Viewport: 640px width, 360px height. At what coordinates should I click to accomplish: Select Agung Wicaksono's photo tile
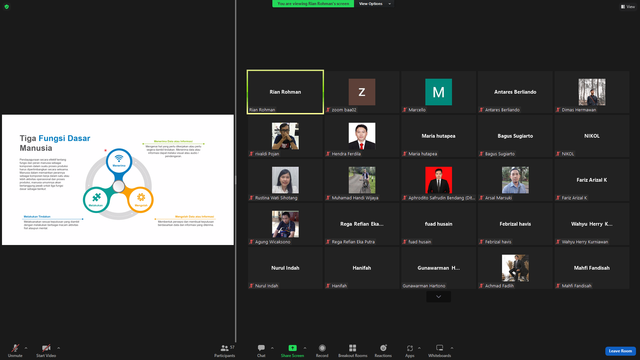tap(285, 224)
